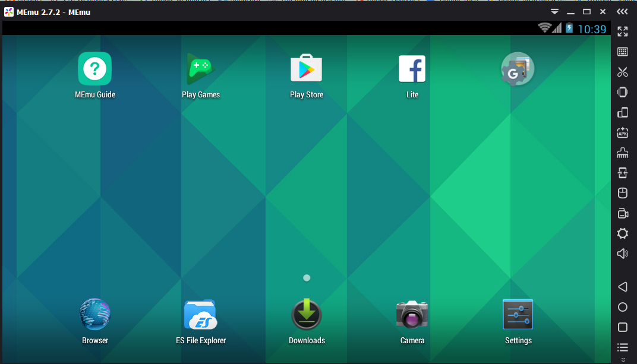Image resolution: width=637 pixels, height=364 pixels.
Task: Click the Wi-Fi status icon
Action: point(544,27)
